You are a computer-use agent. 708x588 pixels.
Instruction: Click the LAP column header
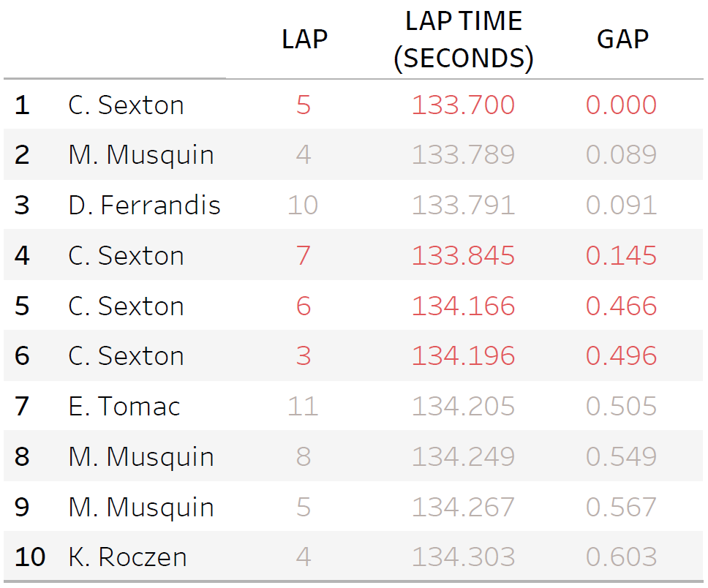[304, 39]
